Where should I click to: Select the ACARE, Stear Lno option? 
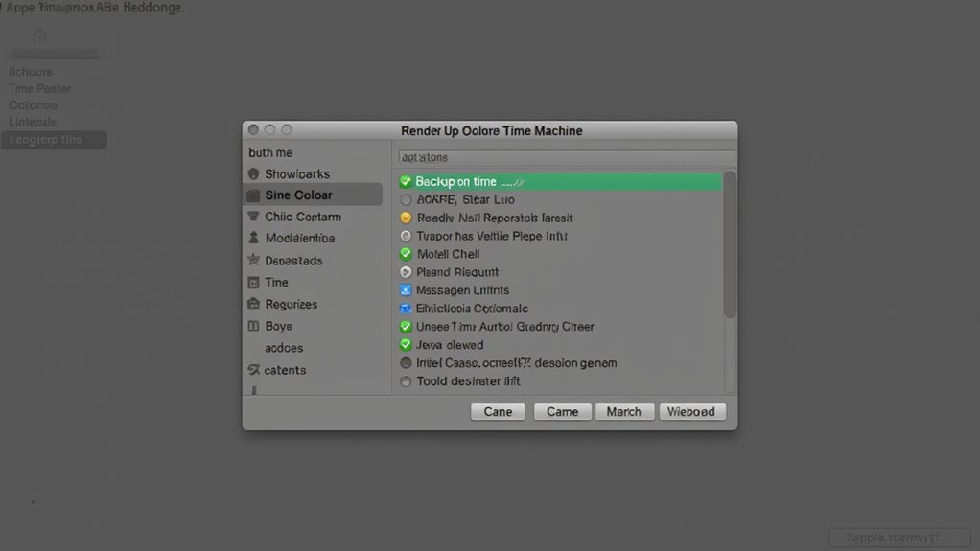point(406,200)
